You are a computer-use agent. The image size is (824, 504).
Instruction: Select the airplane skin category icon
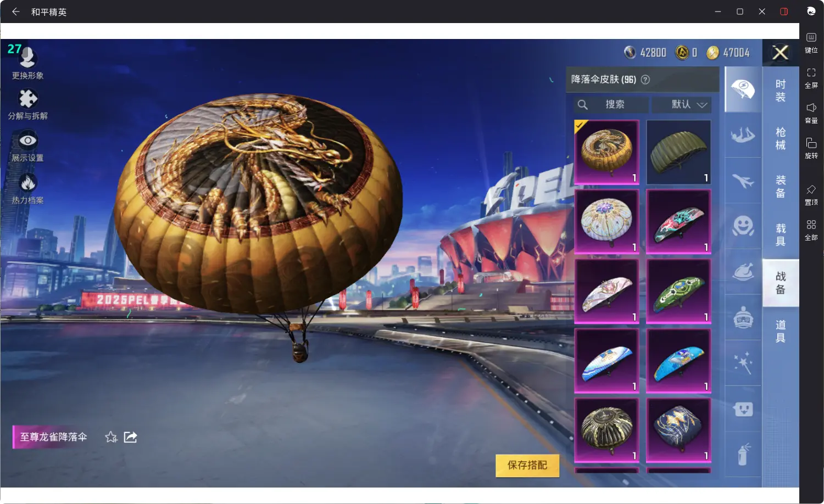click(743, 181)
